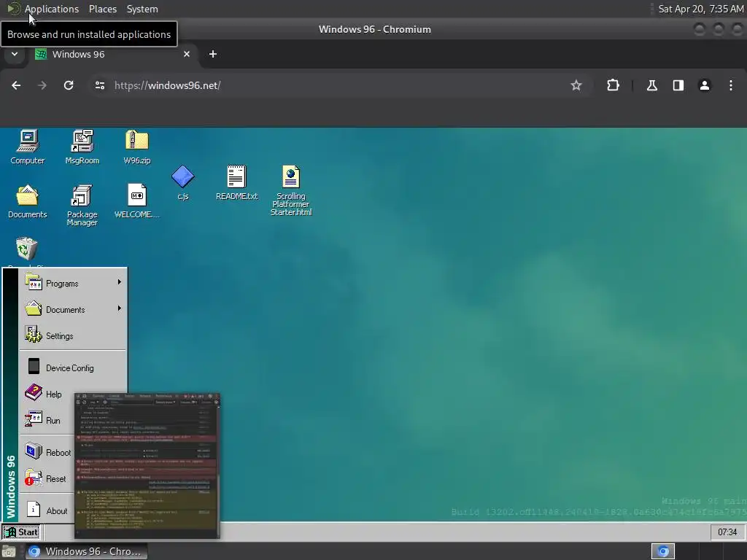Open Settings from the Start menu
This screenshot has height=560, width=747.
click(x=73, y=335)
